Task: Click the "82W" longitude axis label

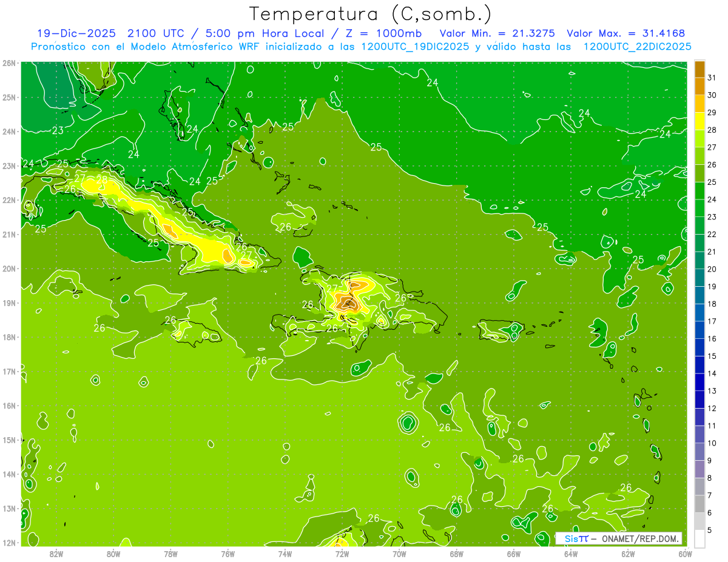Action: point(56,553)
